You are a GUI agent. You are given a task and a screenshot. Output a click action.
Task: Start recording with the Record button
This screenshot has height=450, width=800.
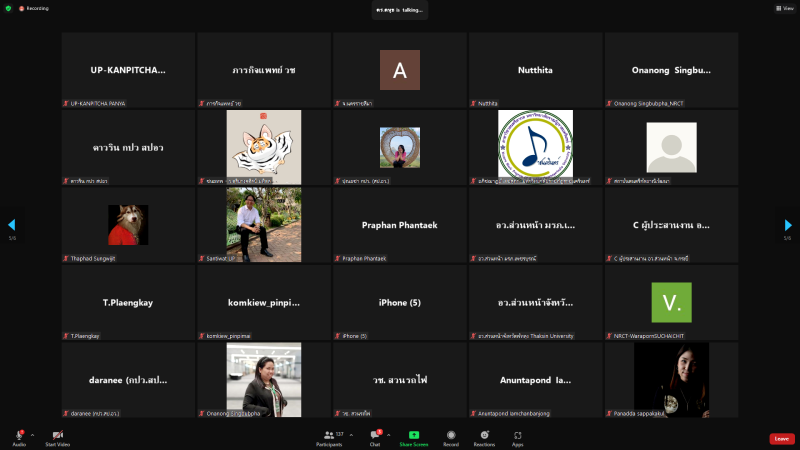[x=451, y=436]
